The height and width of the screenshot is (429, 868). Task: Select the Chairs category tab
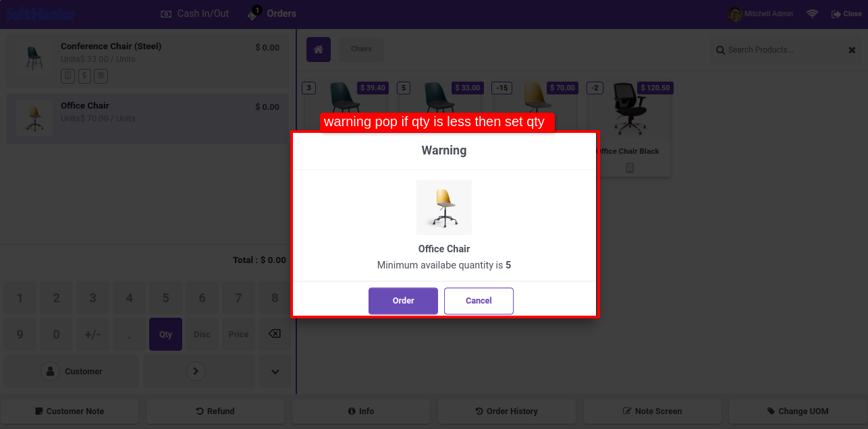tap(361, 49)
